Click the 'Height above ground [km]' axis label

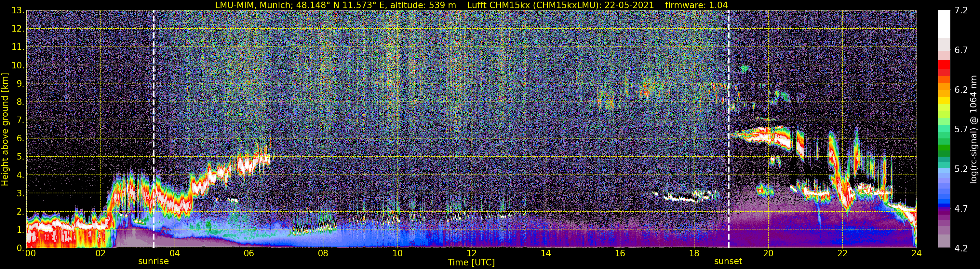point(5,129)
